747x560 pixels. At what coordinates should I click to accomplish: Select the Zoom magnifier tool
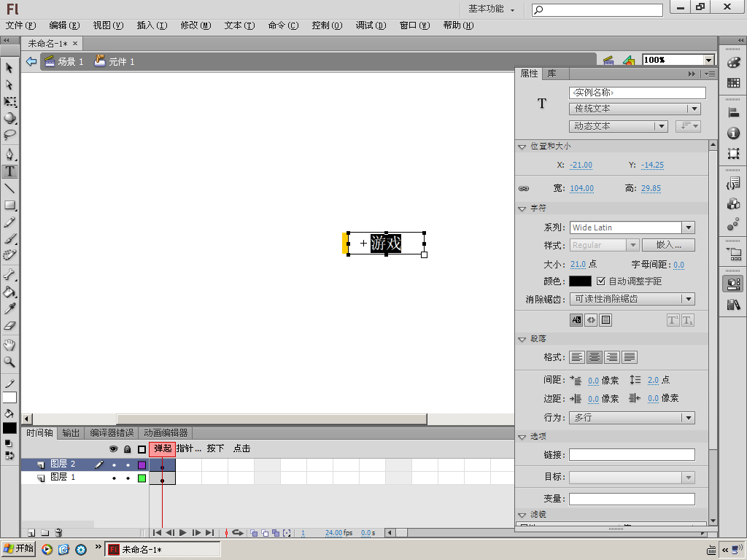click(x=9, y=362)
